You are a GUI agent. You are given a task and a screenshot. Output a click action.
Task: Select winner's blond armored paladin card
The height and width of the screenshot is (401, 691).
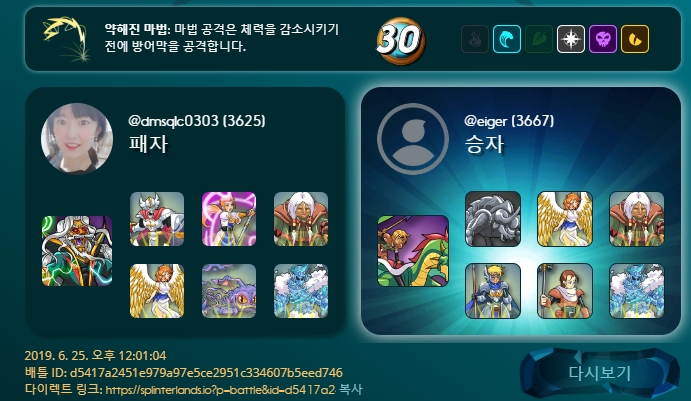pyautogui.click(x=493, y=291)
